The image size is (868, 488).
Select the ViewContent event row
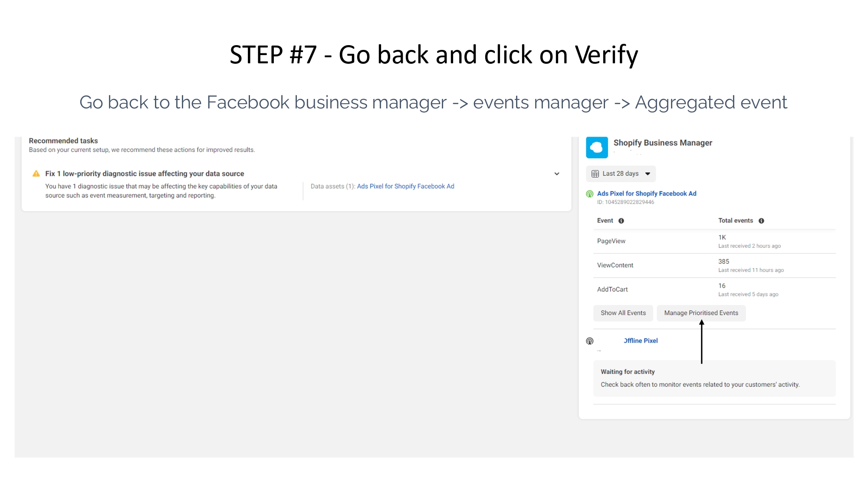(714, 265)
